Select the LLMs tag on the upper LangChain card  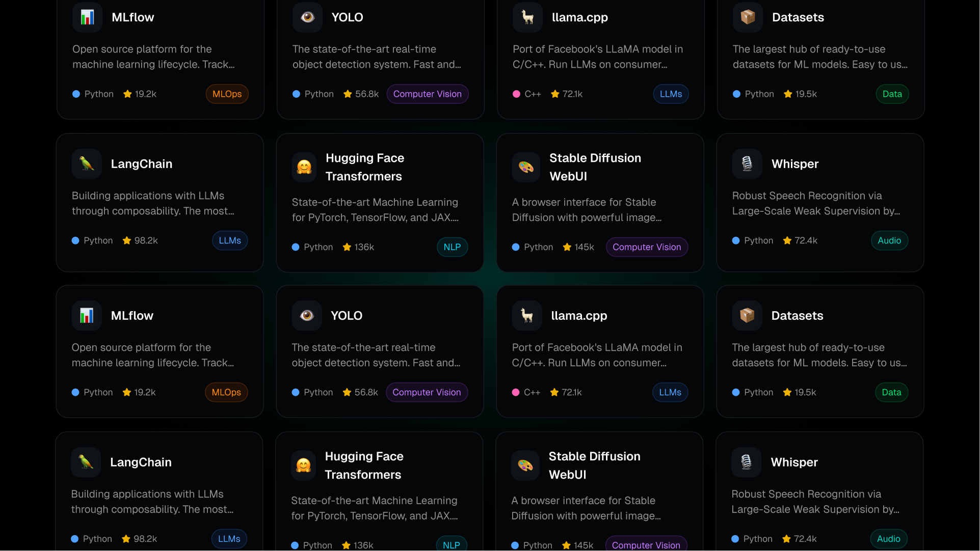coord(230,241)
